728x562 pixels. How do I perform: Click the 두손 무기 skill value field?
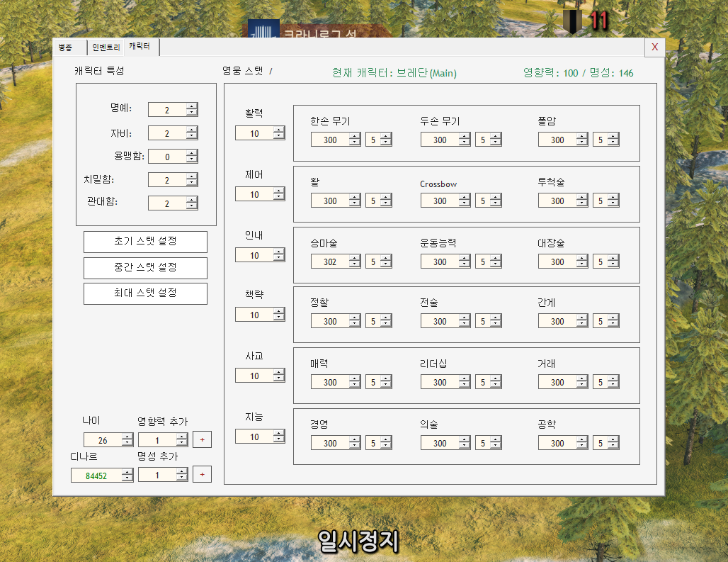440,140
